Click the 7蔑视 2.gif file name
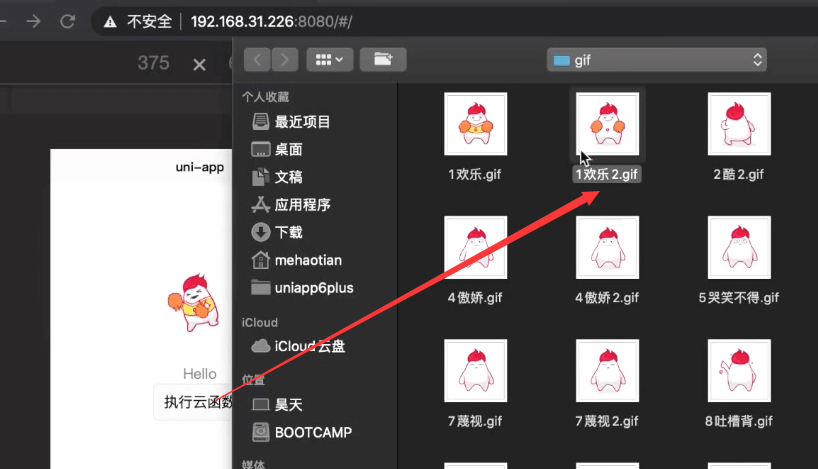This screenshot has height=469, width=818. coord(607,421)
